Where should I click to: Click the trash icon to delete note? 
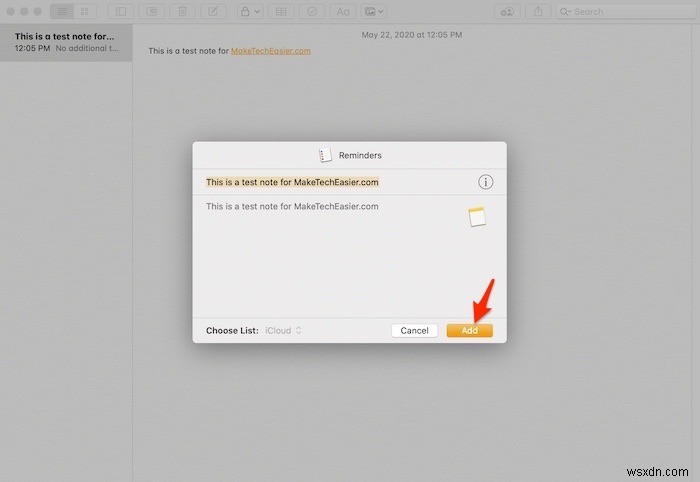(183, 12)
